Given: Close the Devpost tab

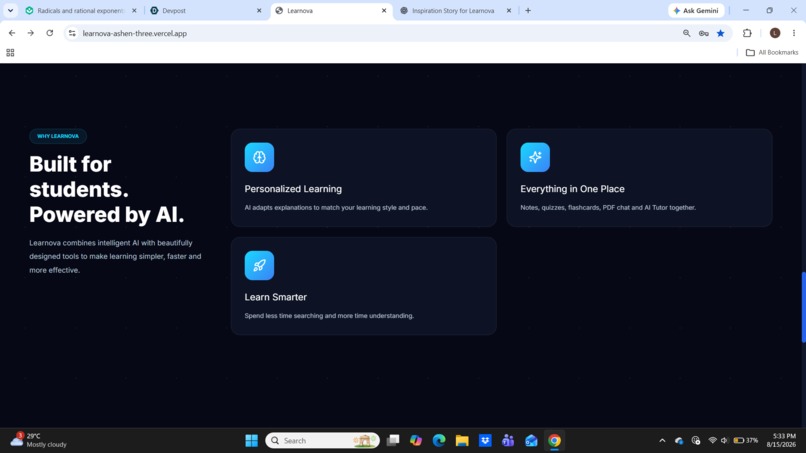Looking at the screenshot, I should click(259, 10).
